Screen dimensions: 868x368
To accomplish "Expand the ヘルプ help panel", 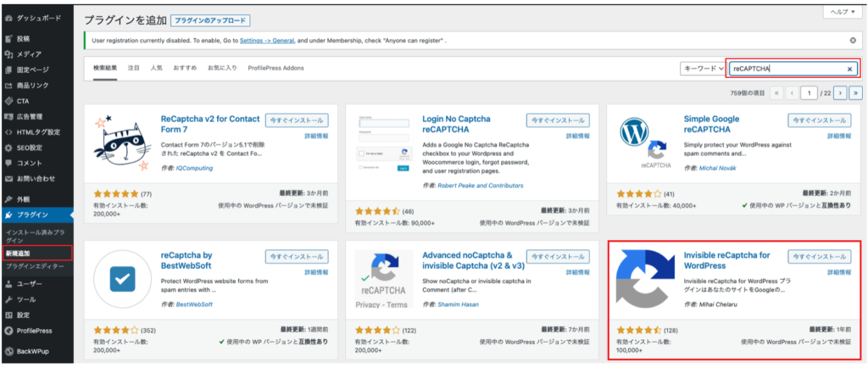I will pyautogui.click(x=842, y=12).
